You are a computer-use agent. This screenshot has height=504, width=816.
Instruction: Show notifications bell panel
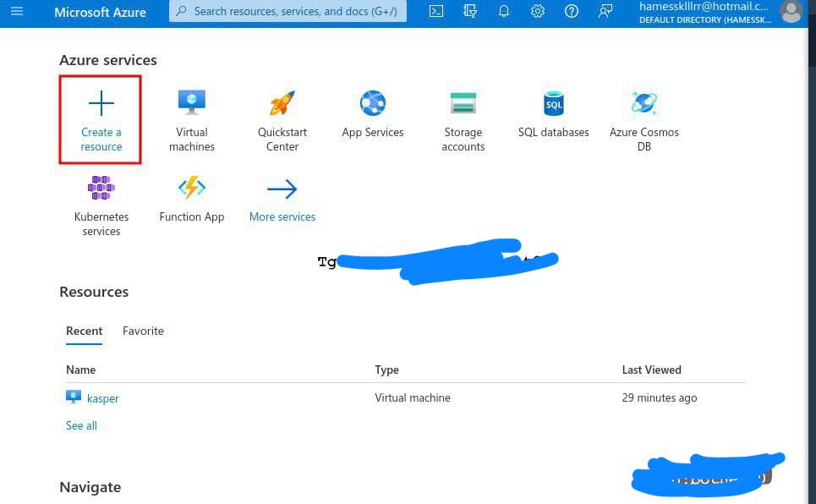pyautogui.click(x=504, y=12)
